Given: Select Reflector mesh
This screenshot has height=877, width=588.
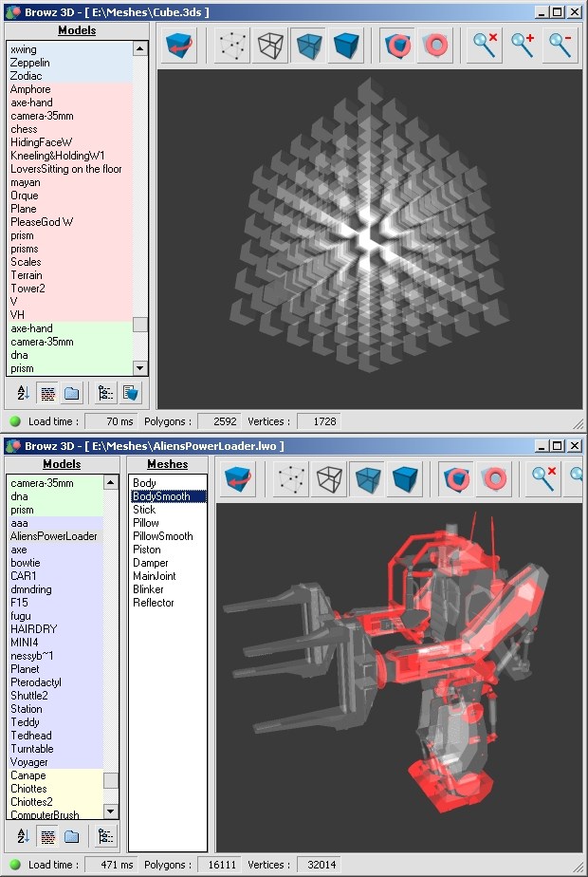Looking at the screenshot, I should 168,603.
